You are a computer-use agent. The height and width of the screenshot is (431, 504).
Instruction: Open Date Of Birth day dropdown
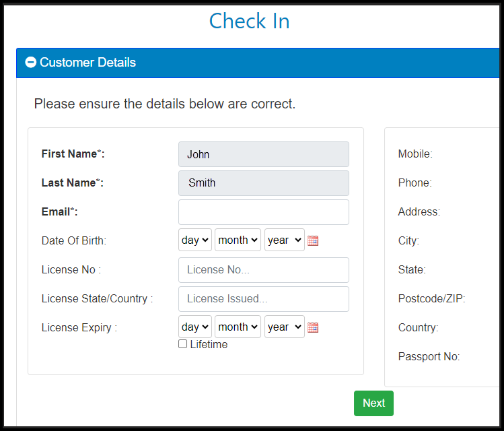click(x=194, y=240)
